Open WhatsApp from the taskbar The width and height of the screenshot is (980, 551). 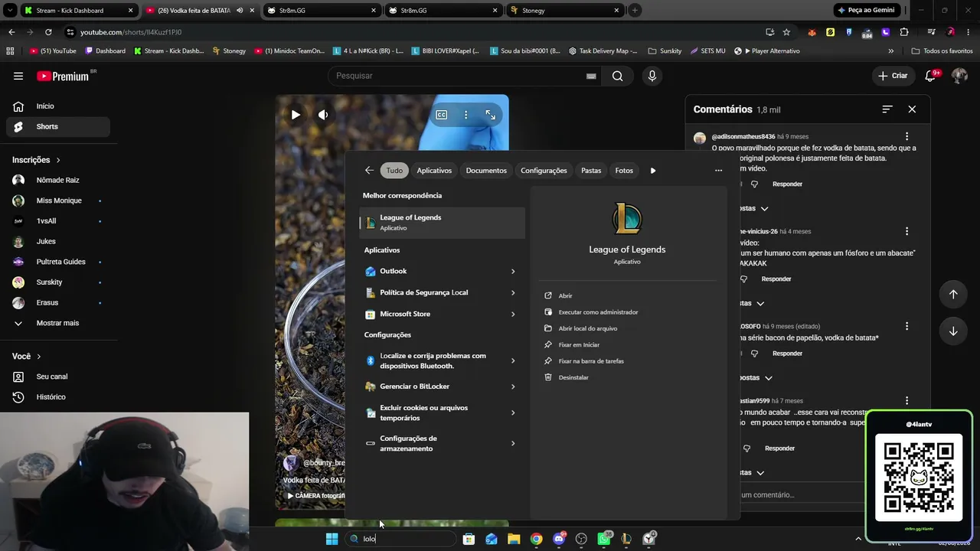(x=604, y=539)
